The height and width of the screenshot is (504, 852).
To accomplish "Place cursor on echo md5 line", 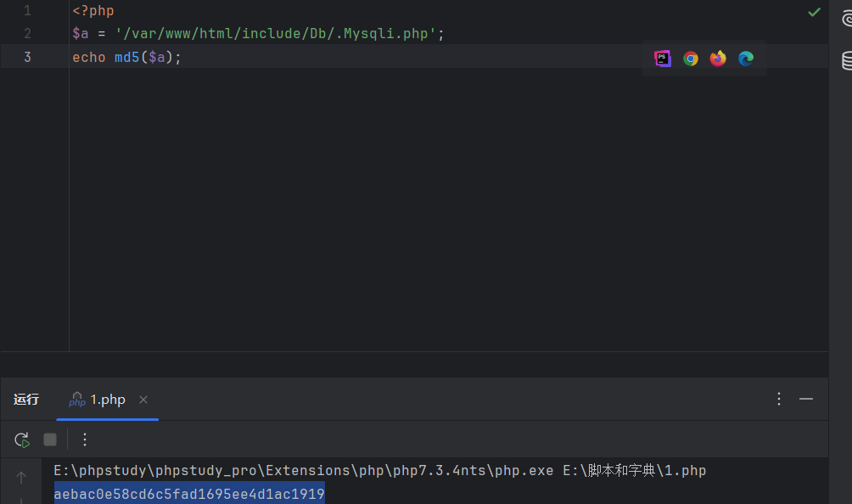I will 127,58.
